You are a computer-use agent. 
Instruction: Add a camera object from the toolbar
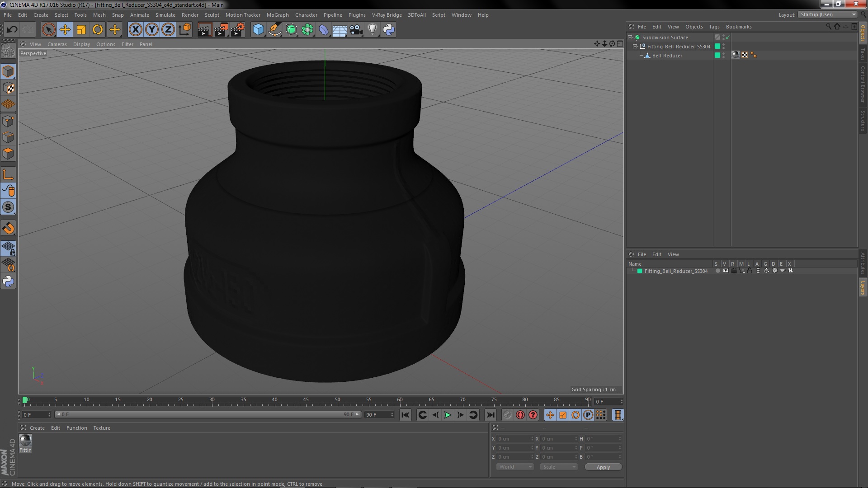tap(356, 30)
